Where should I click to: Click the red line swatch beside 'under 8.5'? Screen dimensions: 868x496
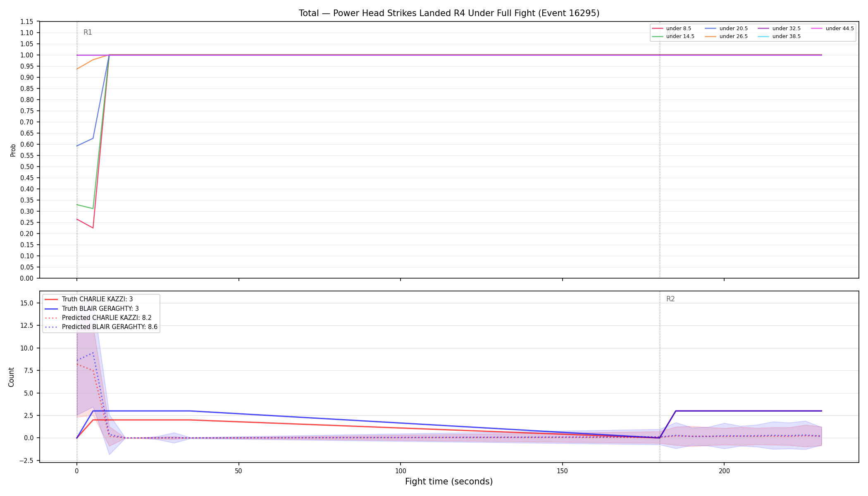click(x=658, y=29)
